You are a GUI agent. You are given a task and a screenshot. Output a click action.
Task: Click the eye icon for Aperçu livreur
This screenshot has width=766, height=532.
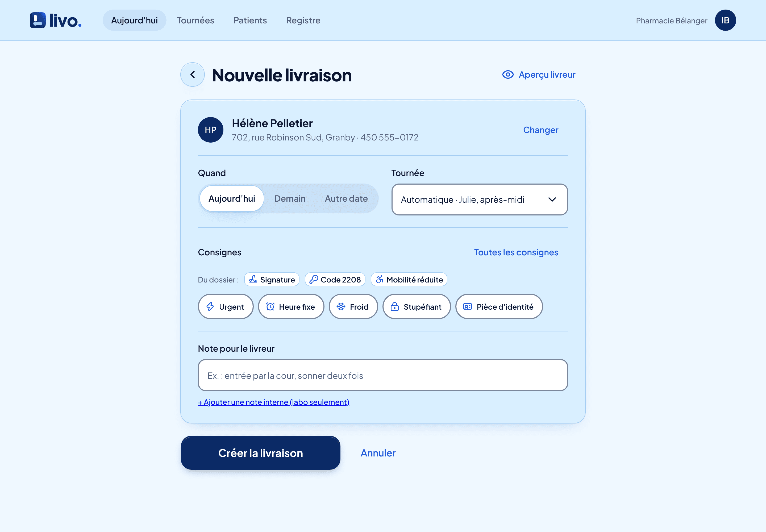[x=508, y=75]
